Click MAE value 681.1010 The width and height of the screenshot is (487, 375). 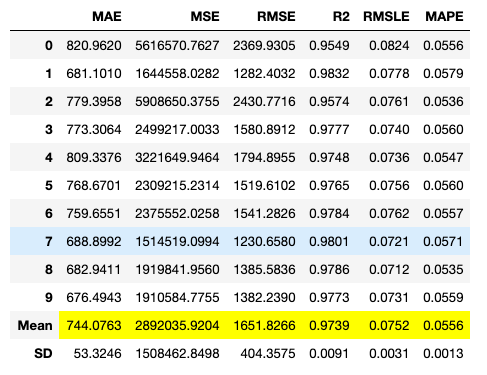(94, 73)
